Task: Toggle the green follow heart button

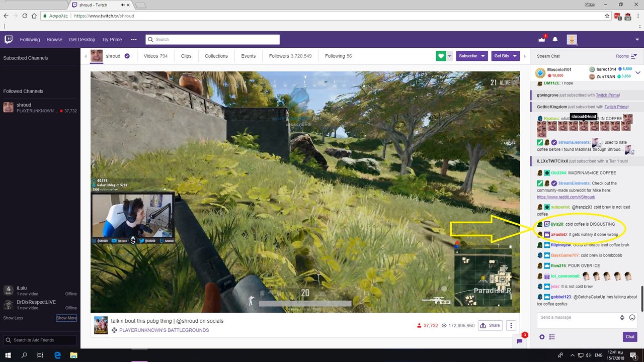Action: (441, 56)
